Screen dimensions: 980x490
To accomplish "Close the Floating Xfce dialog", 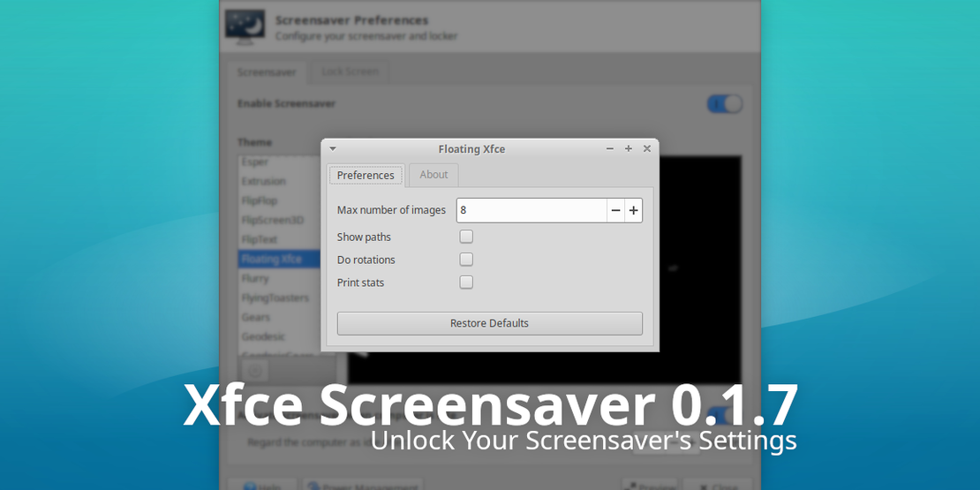I will click(647, 148).
